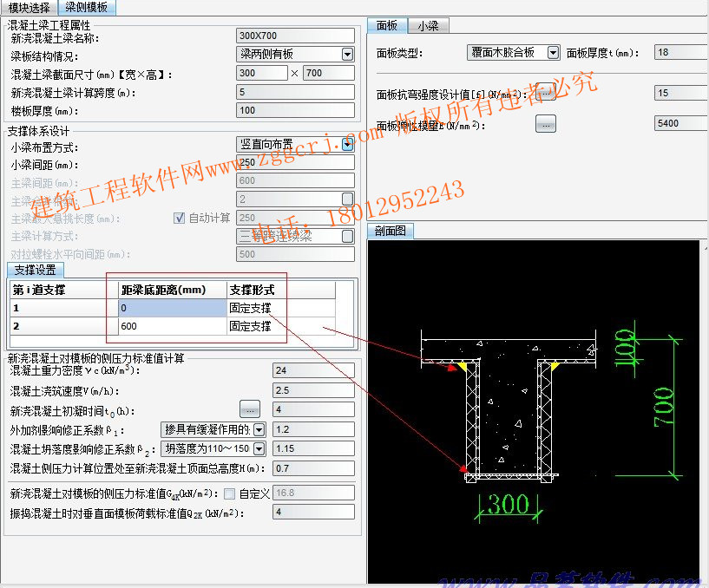Image resolution: width=709 pixels, height=588 pixels.
Task: Open the 支撑设置 tab
Action: pyautogui.click(x=36, y=271)
